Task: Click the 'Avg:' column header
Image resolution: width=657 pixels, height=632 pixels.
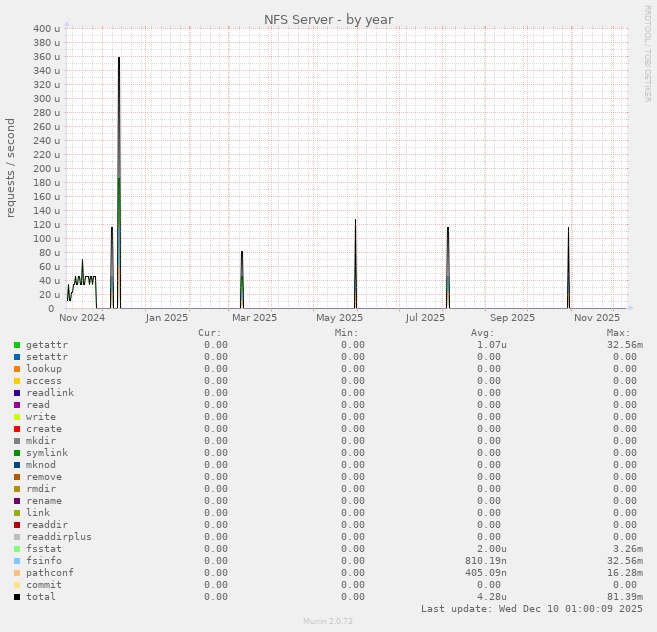Action: pyautogui.click(x=483, y=333)
